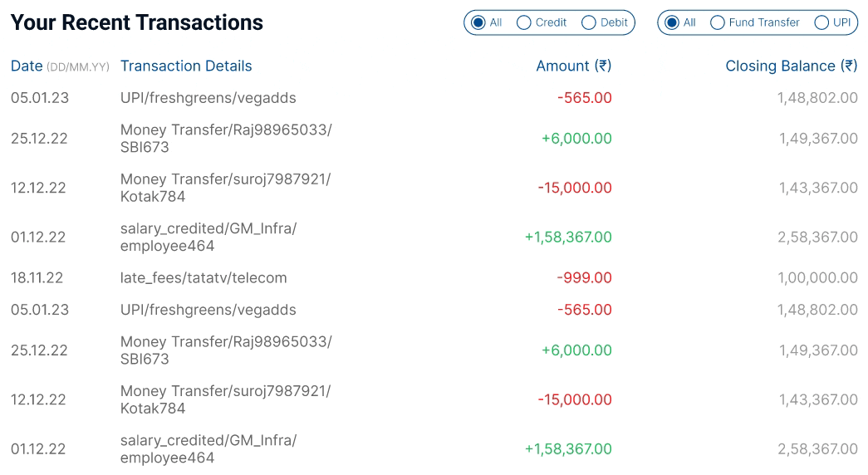This screenshot has width=868, height=475.
Task: Open the first salary_credited GM_Infra transaction
Action: (208, 237)
